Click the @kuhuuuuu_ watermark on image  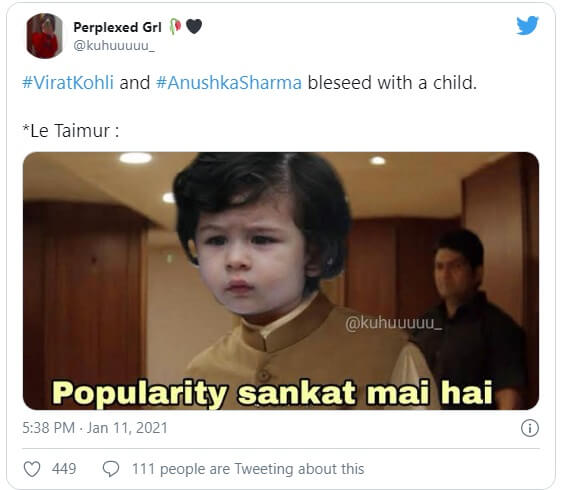(393, 323)
